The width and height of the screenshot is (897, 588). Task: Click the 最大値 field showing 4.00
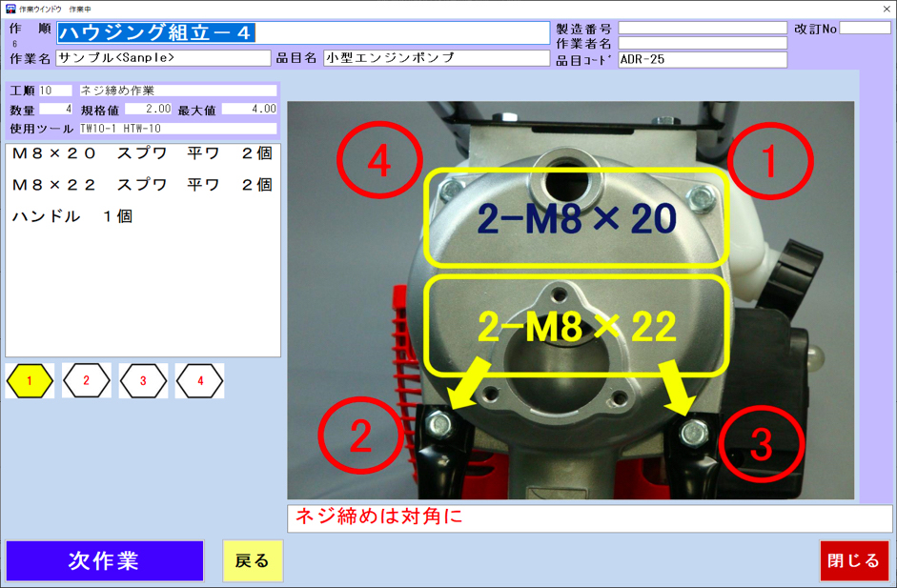click(250, 110)
